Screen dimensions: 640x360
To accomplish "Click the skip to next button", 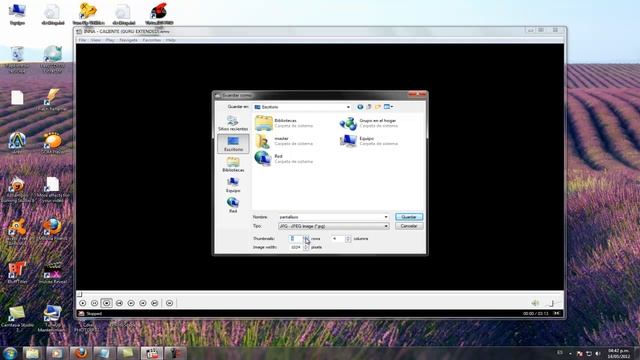I will [x=155, y=303].
